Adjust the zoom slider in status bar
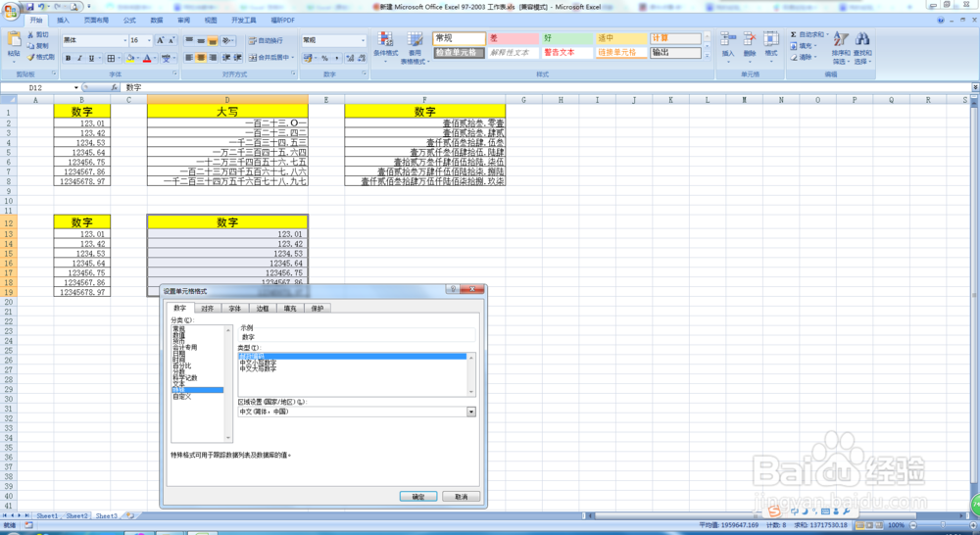 (942, 525)
